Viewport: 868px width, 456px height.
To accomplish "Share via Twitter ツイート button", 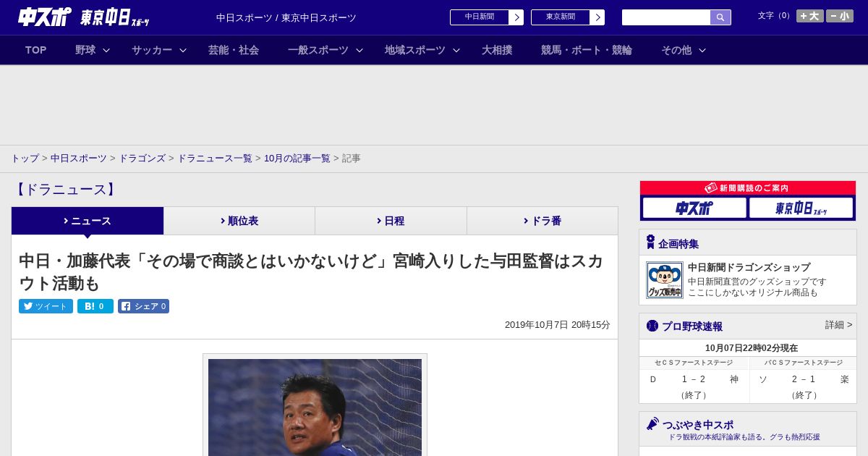I will [x=46, y=306].
